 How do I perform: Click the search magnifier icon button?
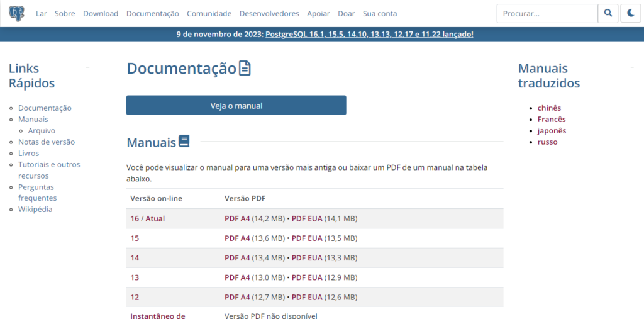tap(608, 14)
